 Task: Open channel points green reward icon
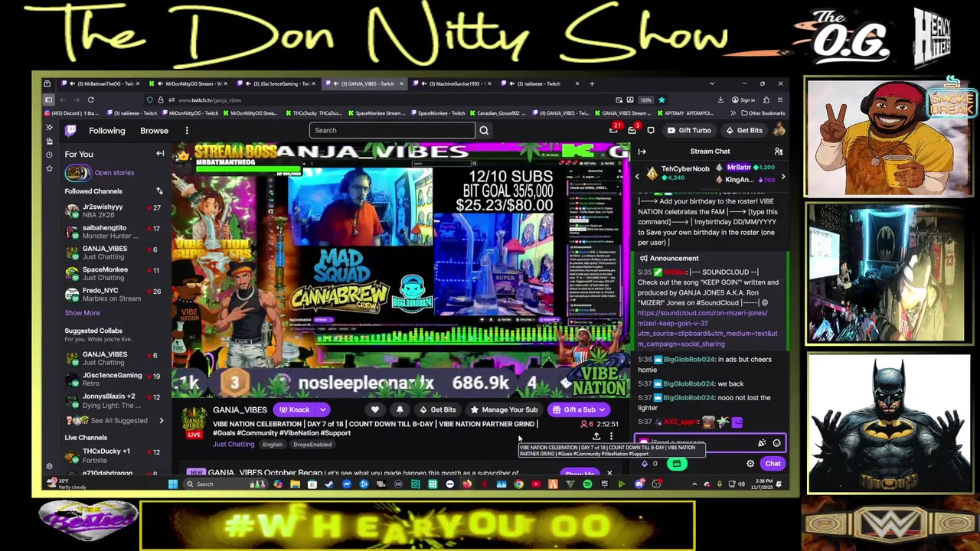coord(676,464)
